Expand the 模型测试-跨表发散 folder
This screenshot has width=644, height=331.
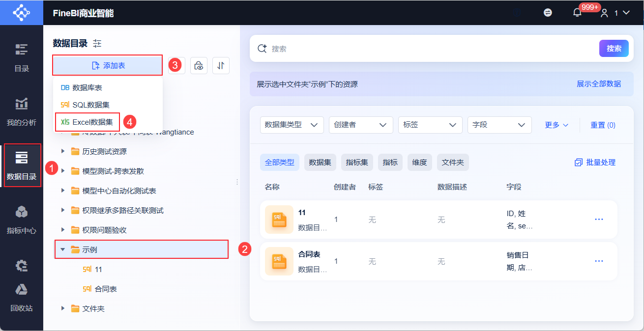(x=62, y=171)
